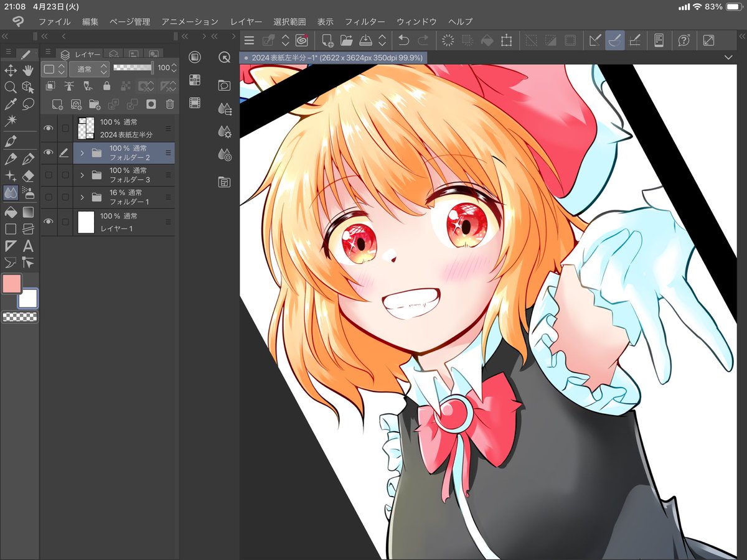
Task: Select the Gradient tool
Action: tap(27, 213)
